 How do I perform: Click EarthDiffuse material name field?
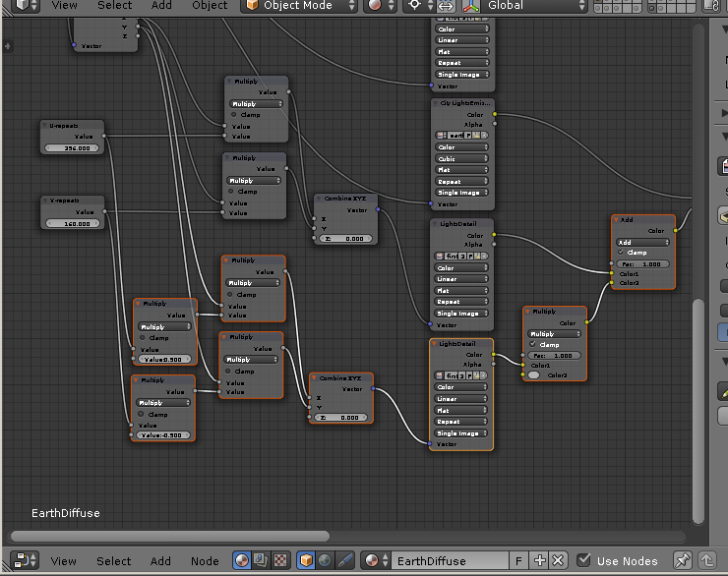[x=451, y=560]
